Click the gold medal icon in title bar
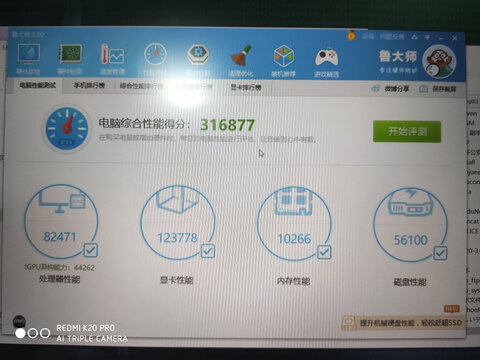 (x=351, y=35)
